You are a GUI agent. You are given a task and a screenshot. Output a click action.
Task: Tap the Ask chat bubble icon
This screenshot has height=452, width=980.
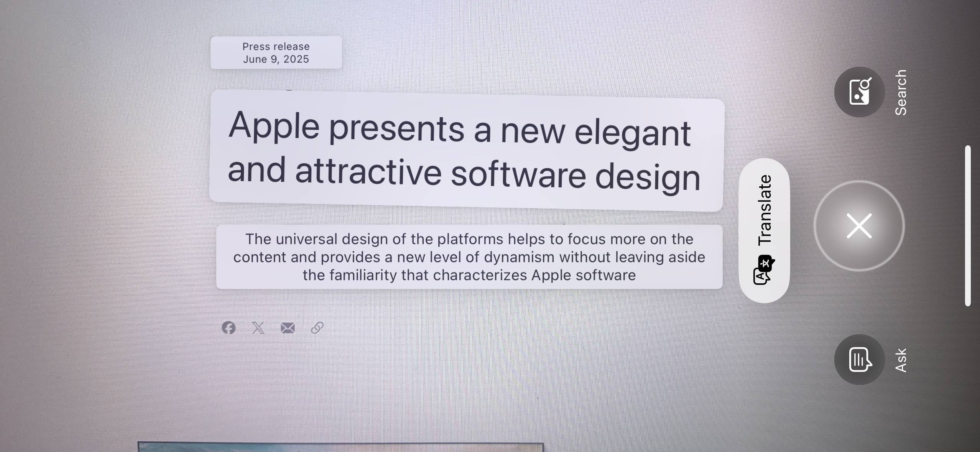coord(859,360)
